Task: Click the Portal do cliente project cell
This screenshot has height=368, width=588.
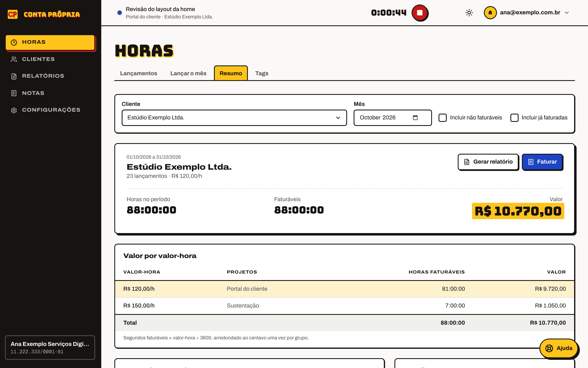Action: 247,289
